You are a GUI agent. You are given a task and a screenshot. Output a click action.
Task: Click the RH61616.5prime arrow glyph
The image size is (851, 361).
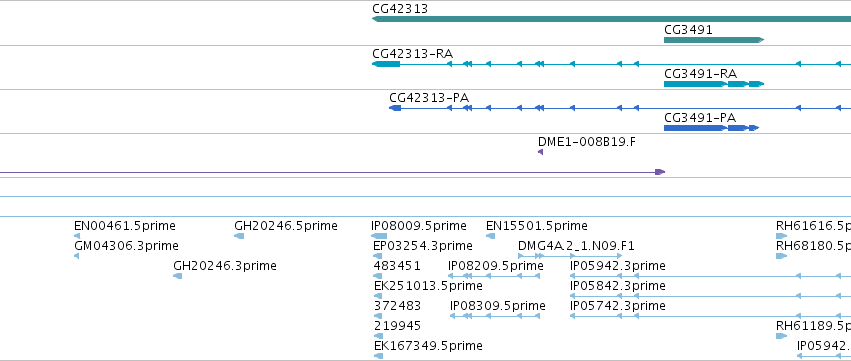pyautogui.click(x=782, y=236)
